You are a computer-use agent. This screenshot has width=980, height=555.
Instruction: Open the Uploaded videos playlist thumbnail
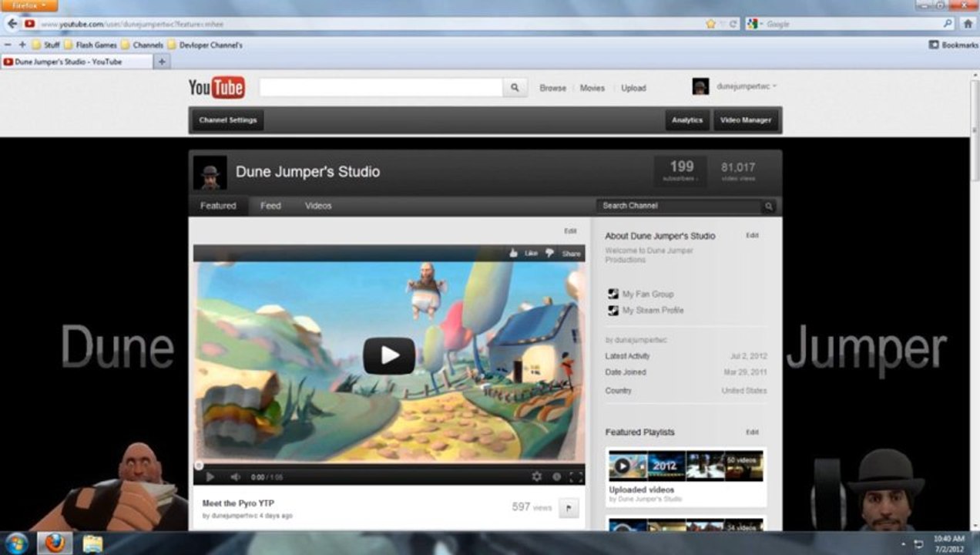click(x=686, y=466)
